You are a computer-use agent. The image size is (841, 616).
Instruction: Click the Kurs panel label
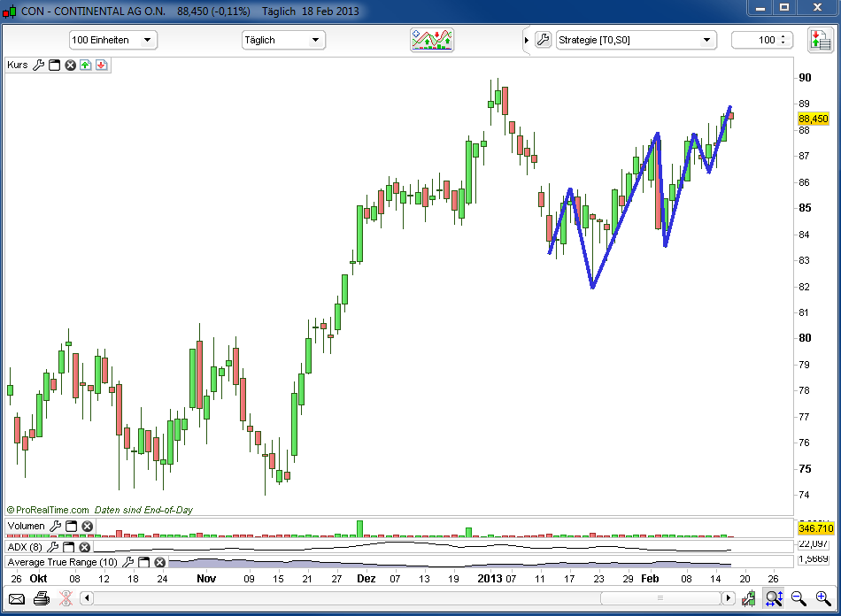coord(18,65)
